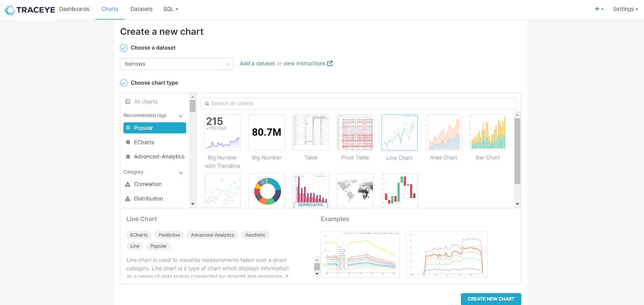Switch to the Charts tab
644x305 pixels.
click(x=110, y=9)
